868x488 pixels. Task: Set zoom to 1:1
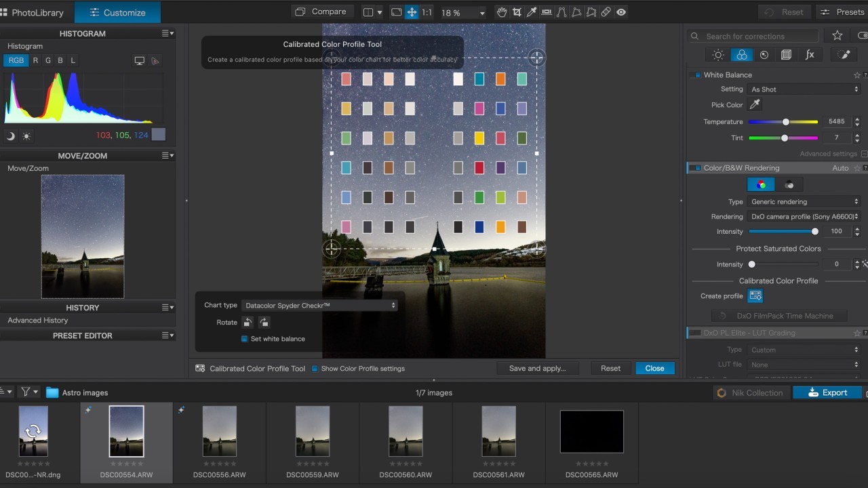pyautogui.click(x=427, y=12)
